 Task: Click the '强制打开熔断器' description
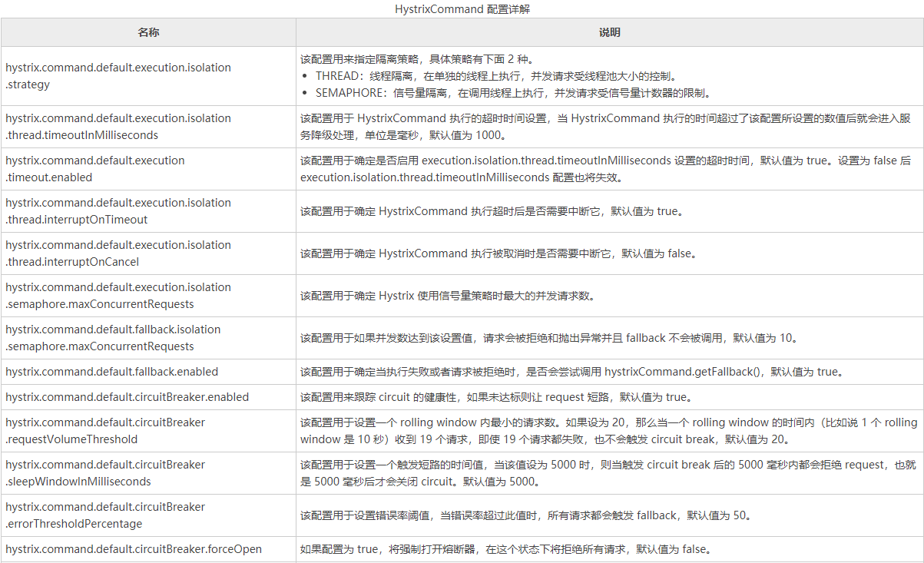[506, 549]
